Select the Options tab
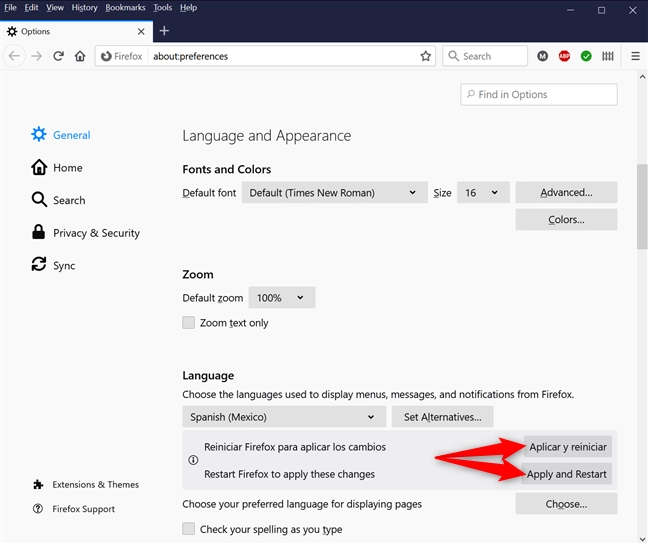This screenshot has width=648, height=544. (x=76, y=31)
